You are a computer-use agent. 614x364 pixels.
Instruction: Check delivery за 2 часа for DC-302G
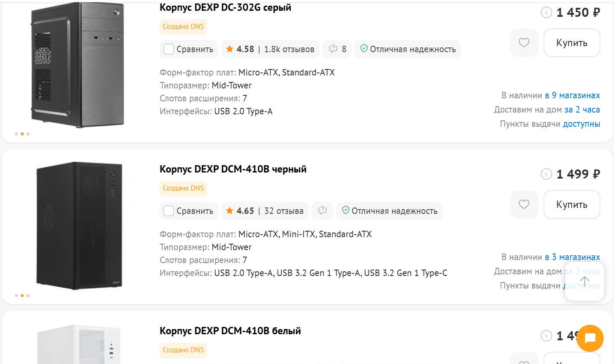coord(582,110)
